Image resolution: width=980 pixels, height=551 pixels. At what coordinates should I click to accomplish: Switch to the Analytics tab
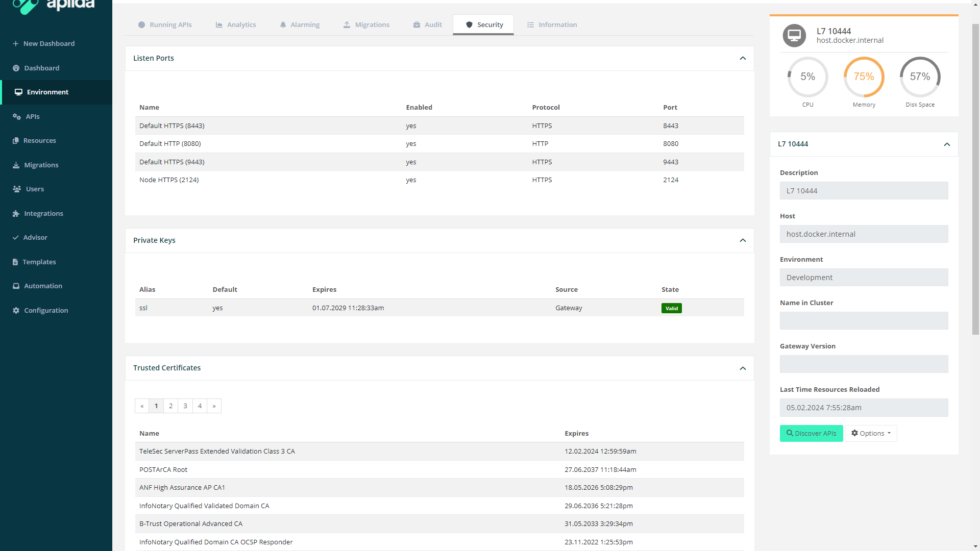235,24
